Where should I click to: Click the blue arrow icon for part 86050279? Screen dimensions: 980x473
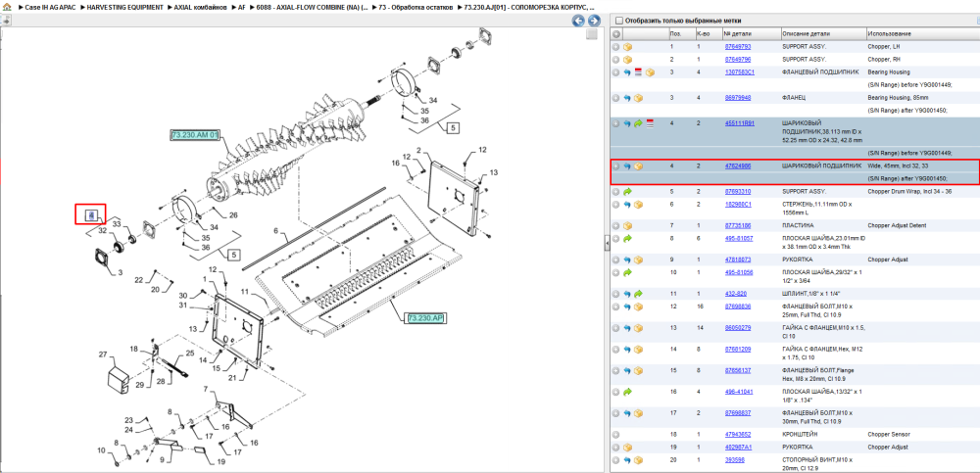click(x=627, y=328)
